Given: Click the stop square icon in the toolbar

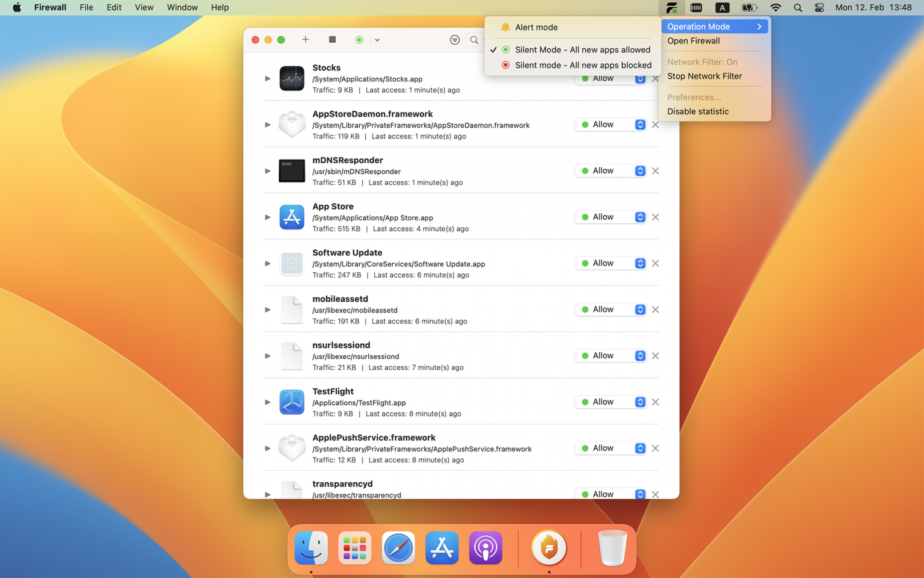Looking at the screenshot, I should click(x=332, y=39).
